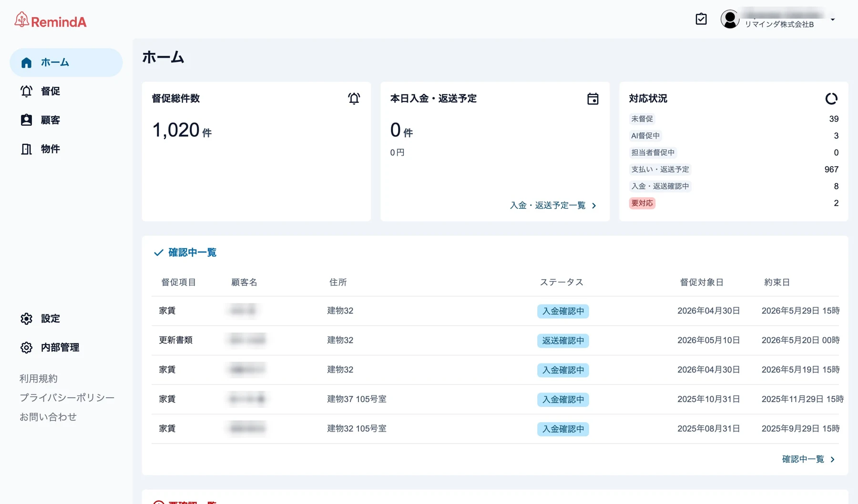Click 入金確認中 badge for 2026年04月30日 5月29日 row
The image size is (858, 504).
pos(562,311)
